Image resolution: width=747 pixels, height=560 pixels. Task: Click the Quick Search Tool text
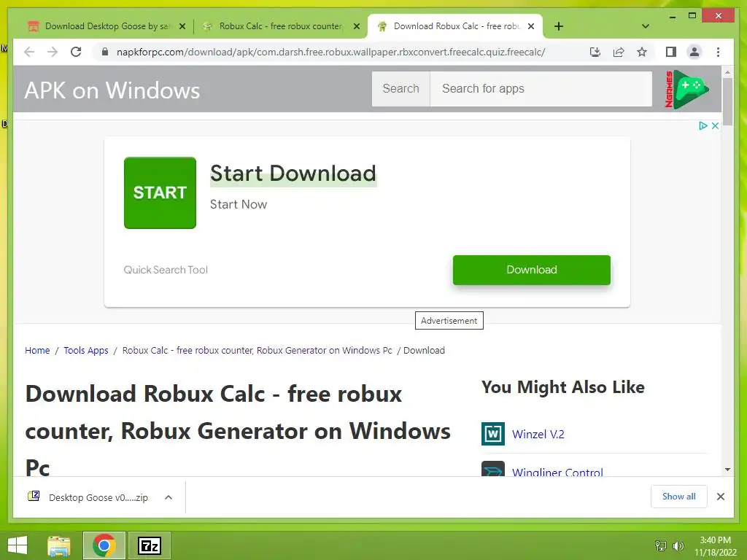[166, 270]
